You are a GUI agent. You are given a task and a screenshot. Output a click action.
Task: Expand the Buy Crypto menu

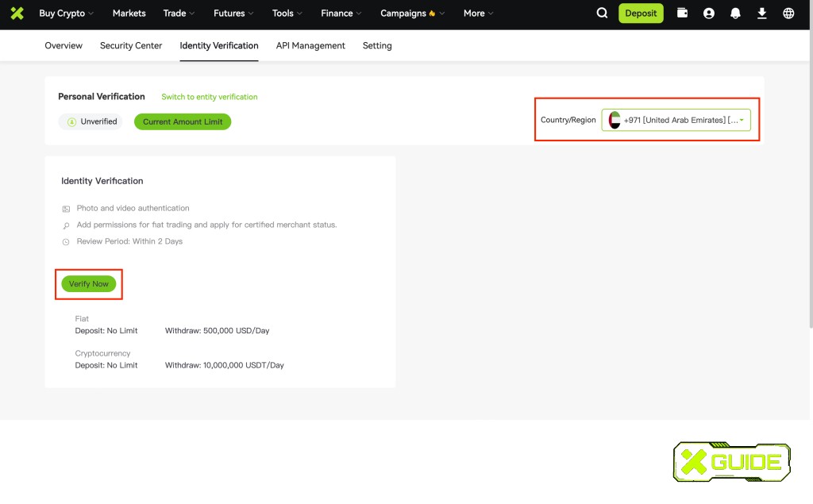click(67, 13)
